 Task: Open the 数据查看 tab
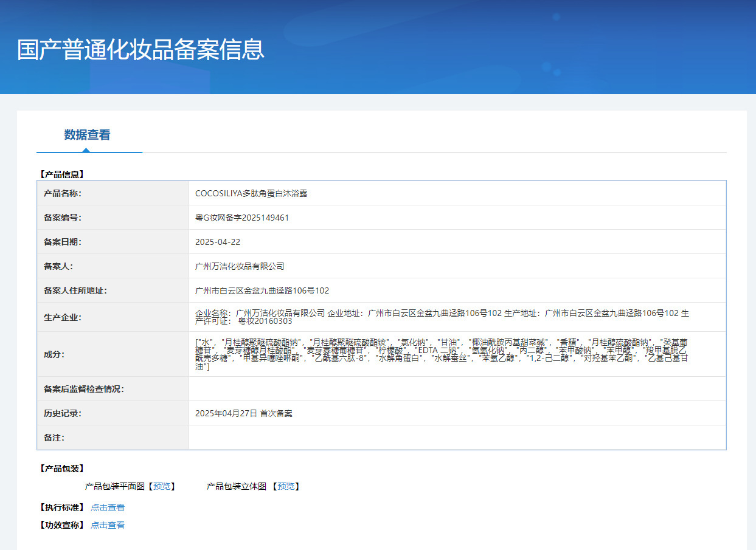coord(88,135)
